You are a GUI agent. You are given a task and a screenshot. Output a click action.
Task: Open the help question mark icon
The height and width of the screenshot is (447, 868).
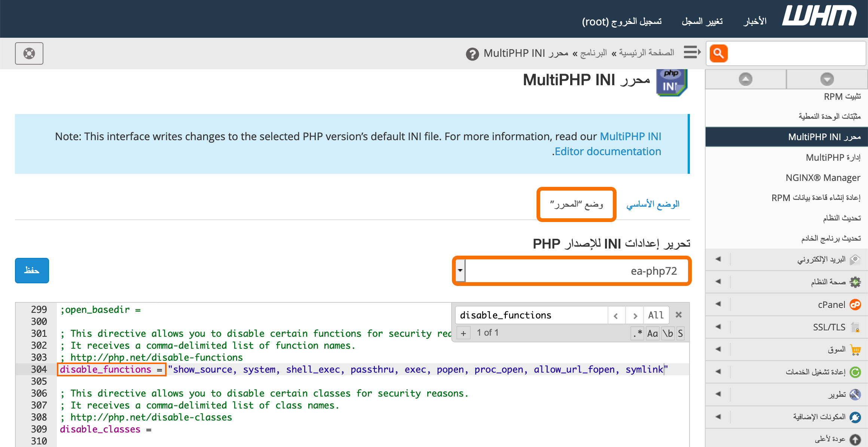point(472,54)
